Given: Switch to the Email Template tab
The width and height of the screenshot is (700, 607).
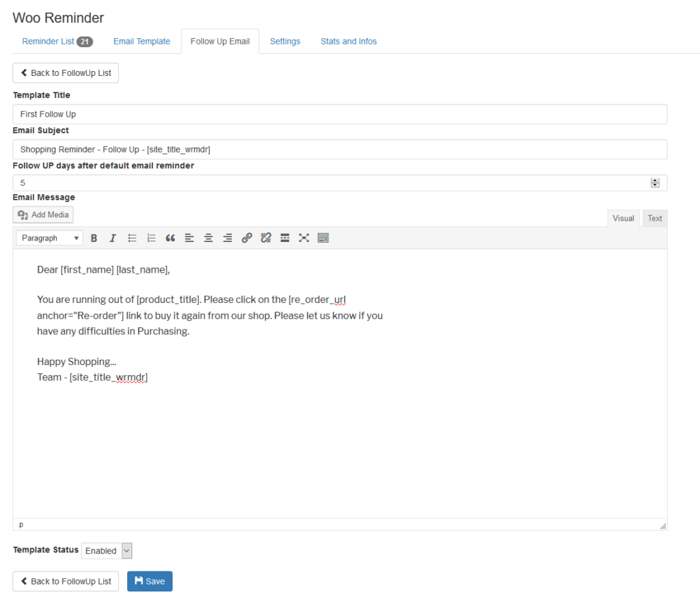Looking at the screenshot, I should [142, 42].
